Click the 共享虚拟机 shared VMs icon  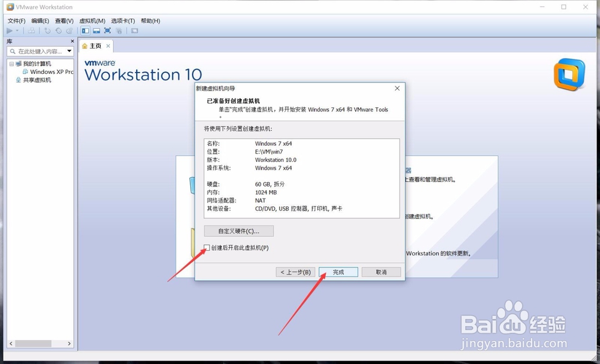(x=18, y=80)
